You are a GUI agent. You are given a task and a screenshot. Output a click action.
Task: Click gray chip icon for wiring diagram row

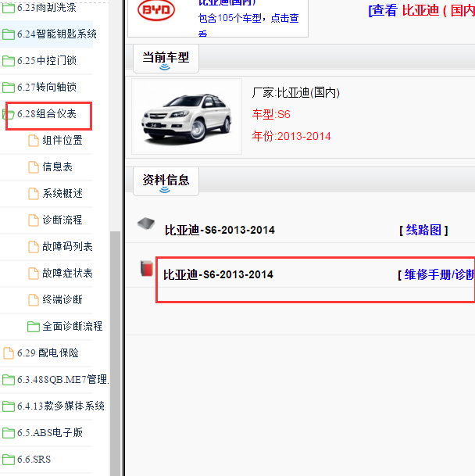point(146,224)
